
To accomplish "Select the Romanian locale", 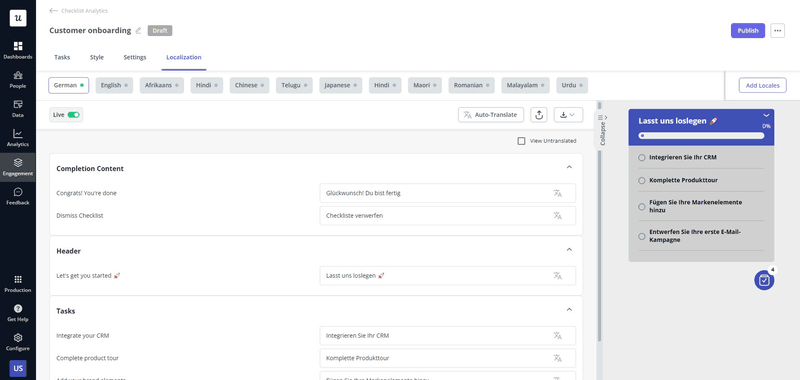I will point(471,85).
